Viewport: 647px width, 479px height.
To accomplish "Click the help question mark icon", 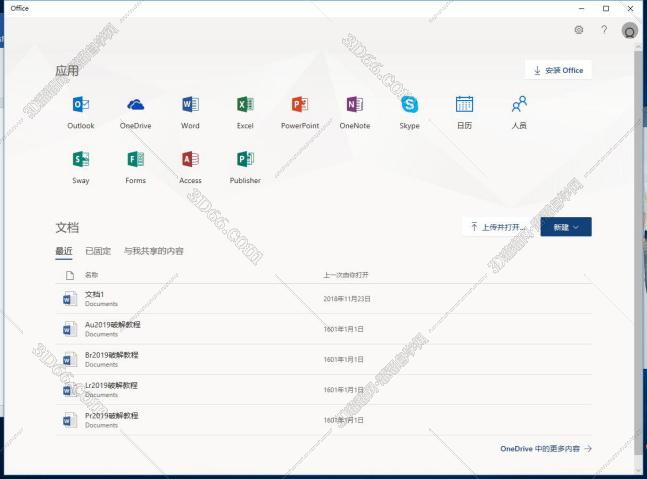I will point(604,30).
